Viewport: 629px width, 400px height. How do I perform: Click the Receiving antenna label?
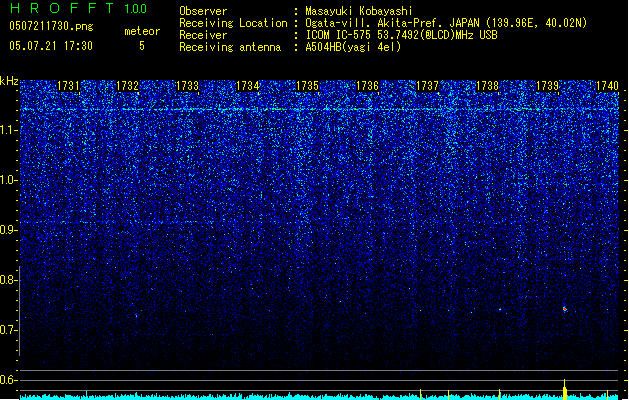click(x=230, y=47)
